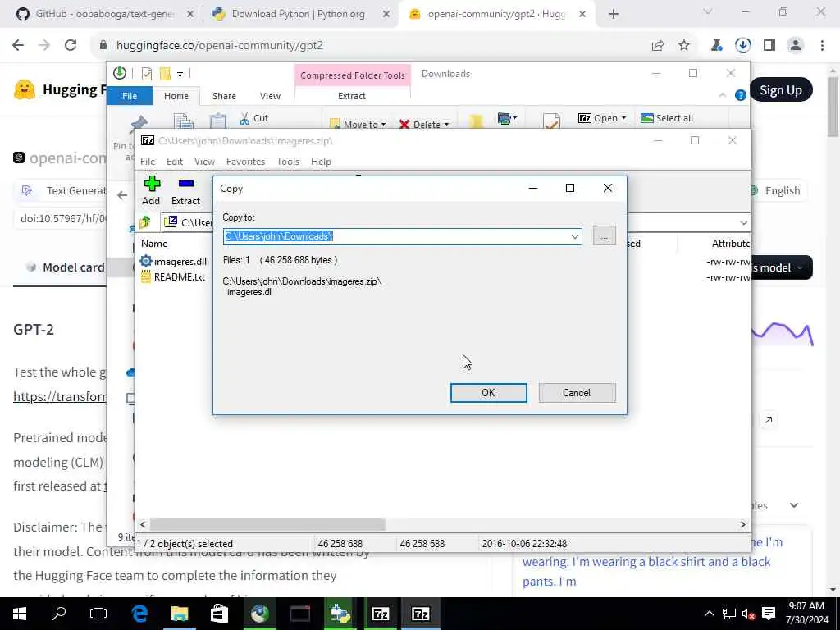Open Explorer File ribbon tab

(130, 96)
